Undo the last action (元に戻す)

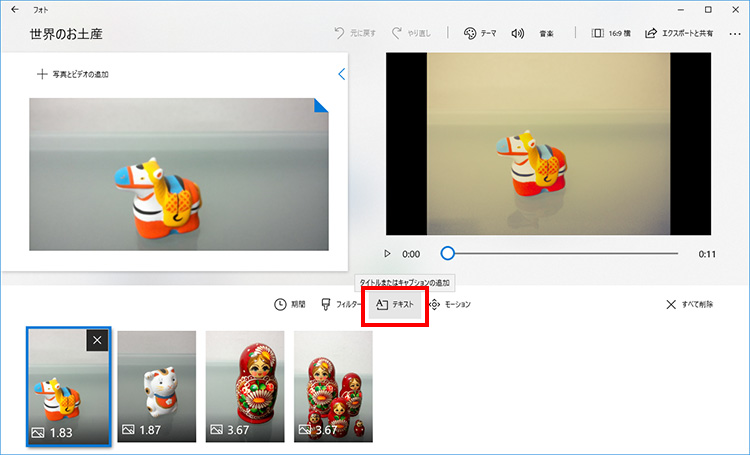(357, 33)
